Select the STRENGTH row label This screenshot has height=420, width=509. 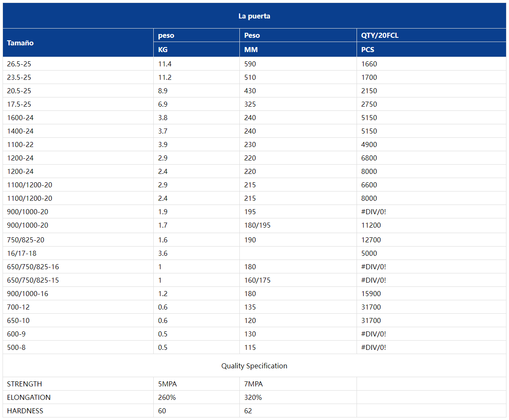tap(24, 384)
